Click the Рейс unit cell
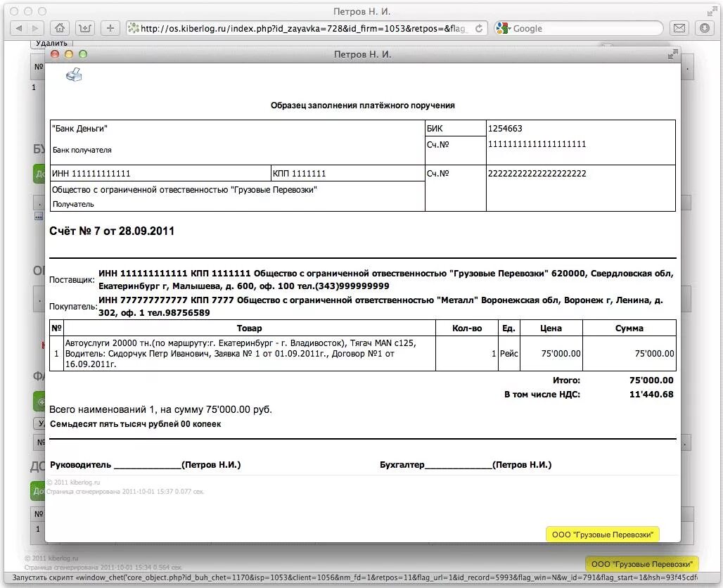The width and height of the screenshot is (723, 588). [x=509, y=354]
